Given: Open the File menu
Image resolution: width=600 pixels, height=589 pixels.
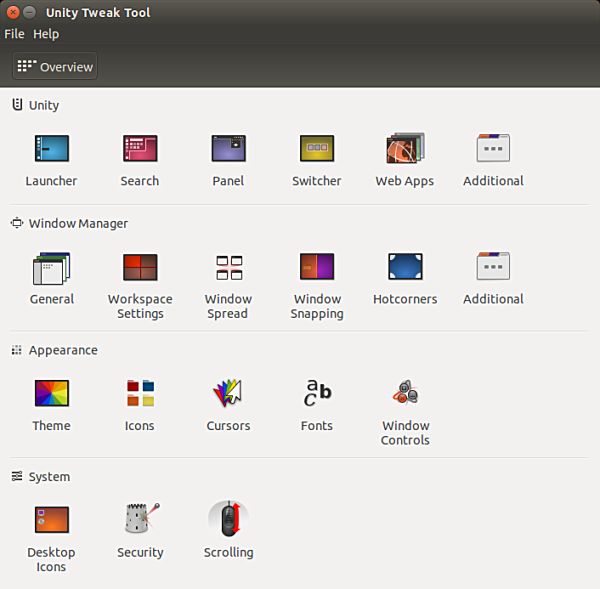Looking at the screenshot, I should point(15,34).
